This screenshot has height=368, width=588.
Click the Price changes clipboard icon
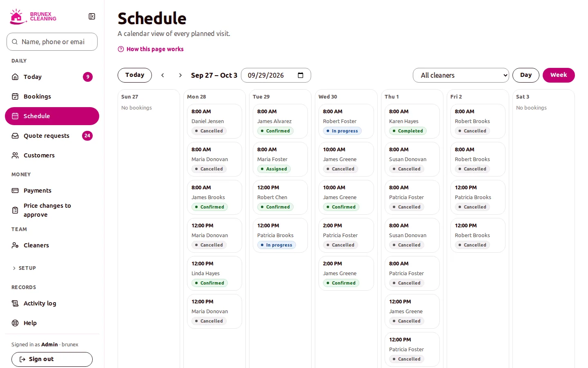pyautogui.click(x=15, y=210)
